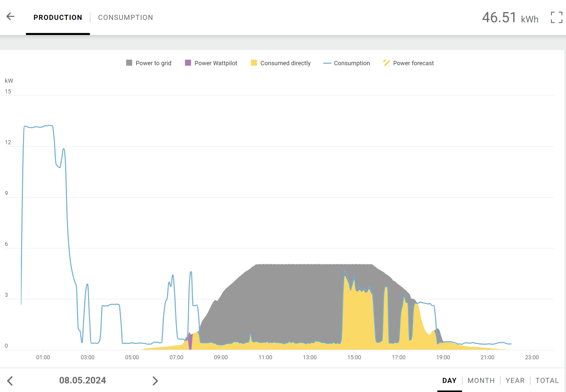Switch to Month view

[481, 381]
